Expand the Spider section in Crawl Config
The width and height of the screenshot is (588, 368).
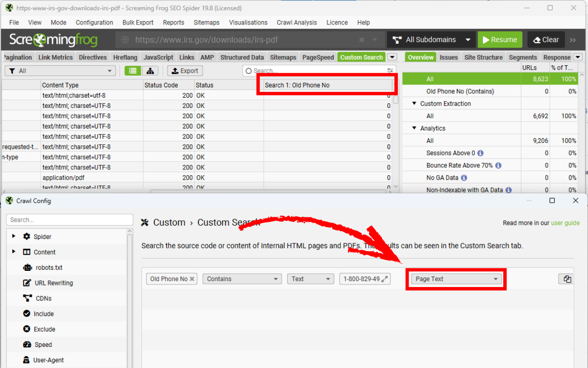pos(13,236)
